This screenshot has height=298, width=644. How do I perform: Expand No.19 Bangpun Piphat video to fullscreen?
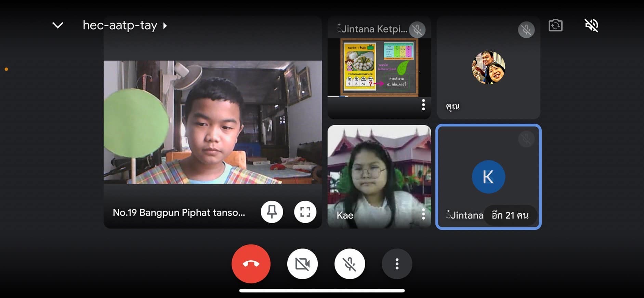tap(305, 212)
